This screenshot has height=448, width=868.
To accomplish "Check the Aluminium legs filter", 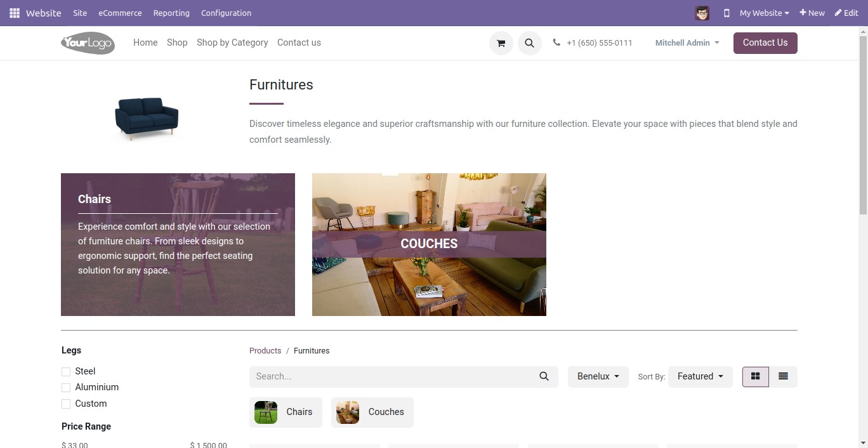I will 66,387.
